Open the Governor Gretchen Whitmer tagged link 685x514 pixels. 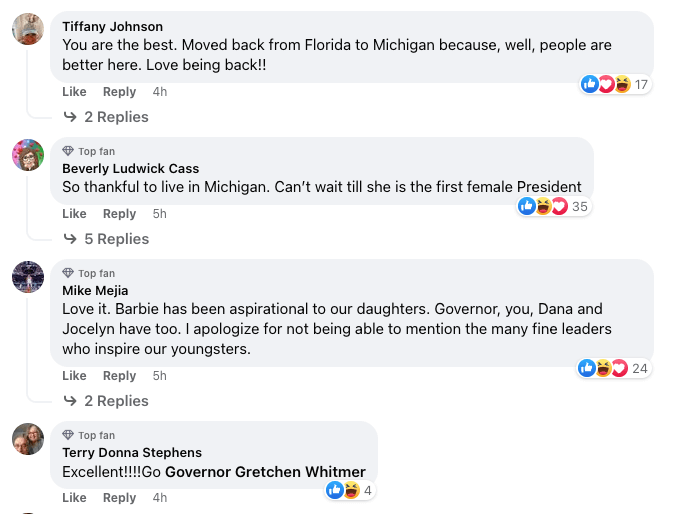point(265,472)
